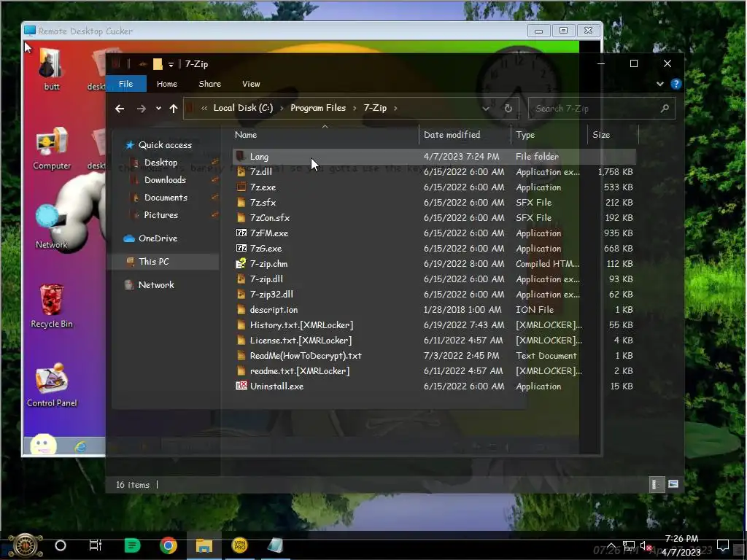The height and width of the screenshot is (560, 747).
Task: Click Program Files in address bar
Action: 318,108
